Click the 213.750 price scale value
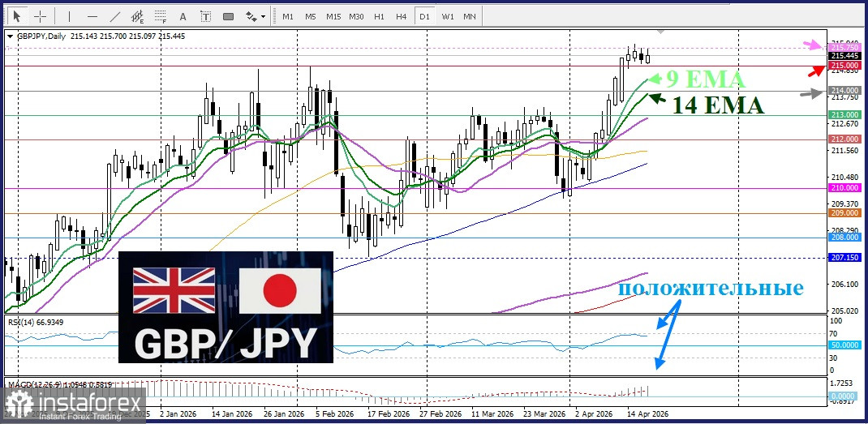Image resolution: width=868 pixels, height=424 pixels. [844, 97]
